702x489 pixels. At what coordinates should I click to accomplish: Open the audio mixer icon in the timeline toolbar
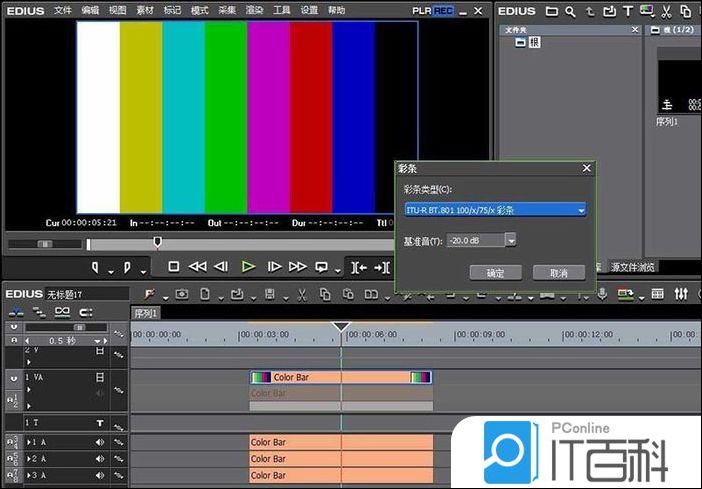(x=681, y=294)
